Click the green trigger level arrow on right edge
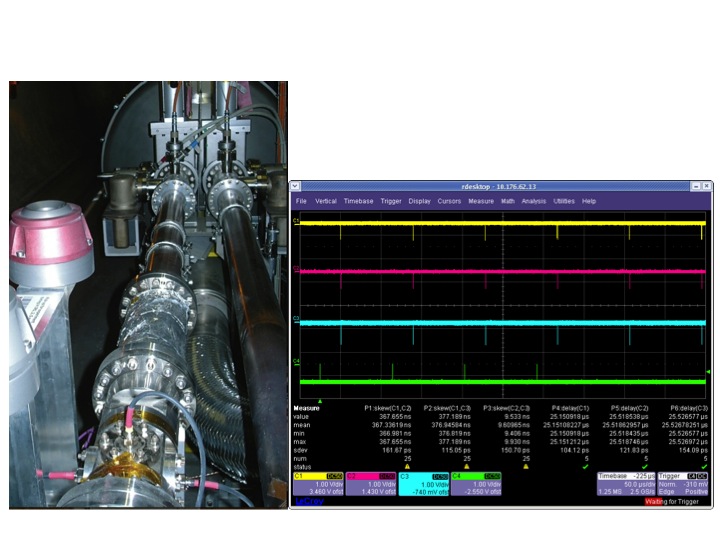The height and width of the screenshot is (540, 720). pos(708,371)
